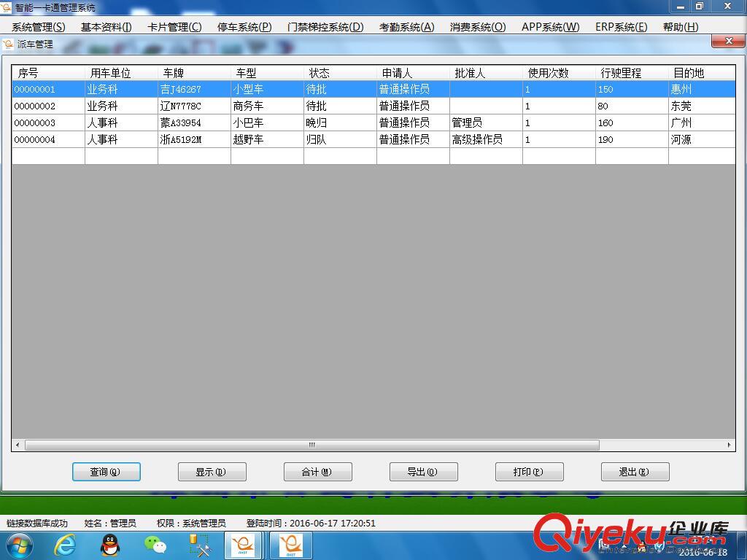Click the 显示(D) button
Screen dimensions: 747x560
(x=212, y=472)
